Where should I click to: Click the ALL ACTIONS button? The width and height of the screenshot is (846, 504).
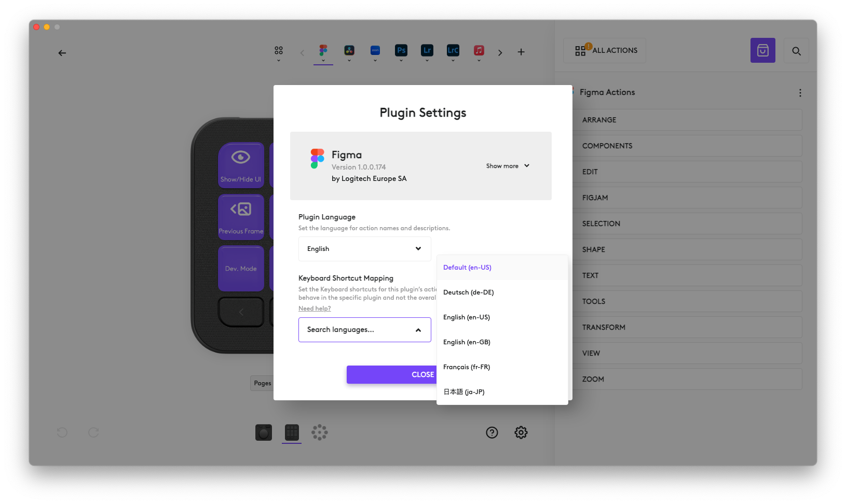[605, 50]
